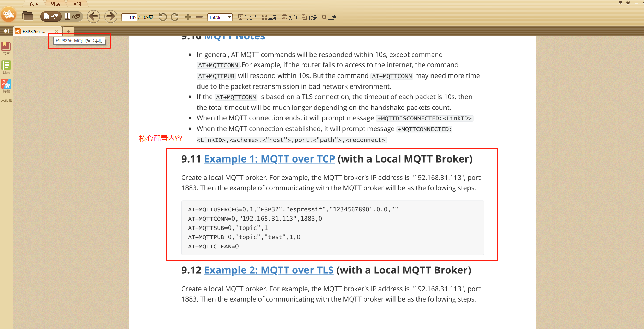Click zoom in plus control

[187, 17]
